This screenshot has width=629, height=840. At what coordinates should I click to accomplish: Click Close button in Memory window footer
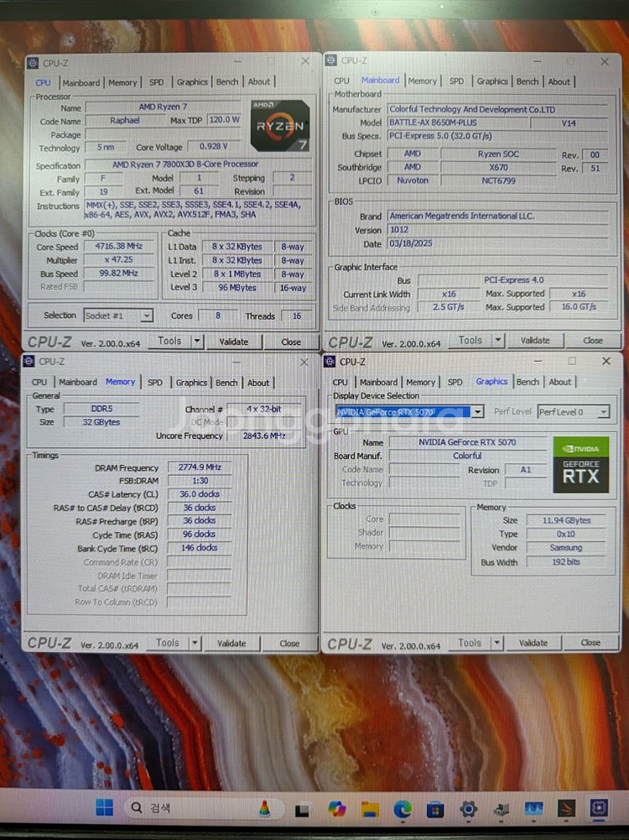tap(289, 644)
